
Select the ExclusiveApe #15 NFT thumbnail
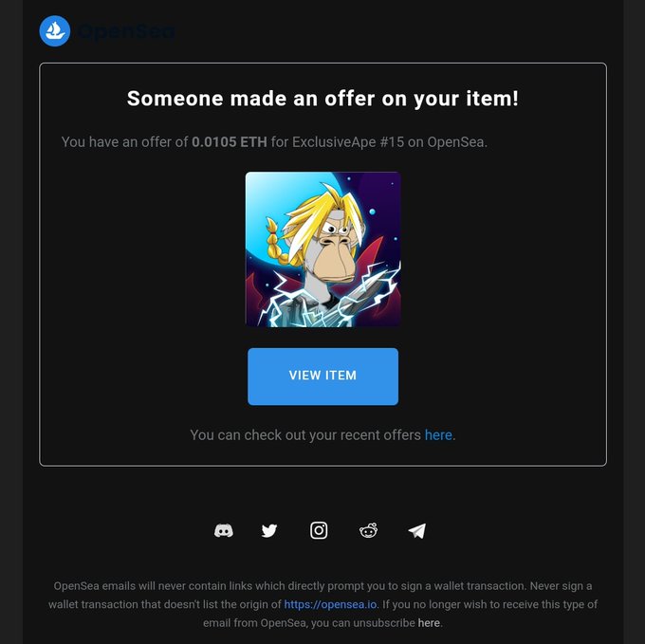pyautogui.click(x=322, y=249)
